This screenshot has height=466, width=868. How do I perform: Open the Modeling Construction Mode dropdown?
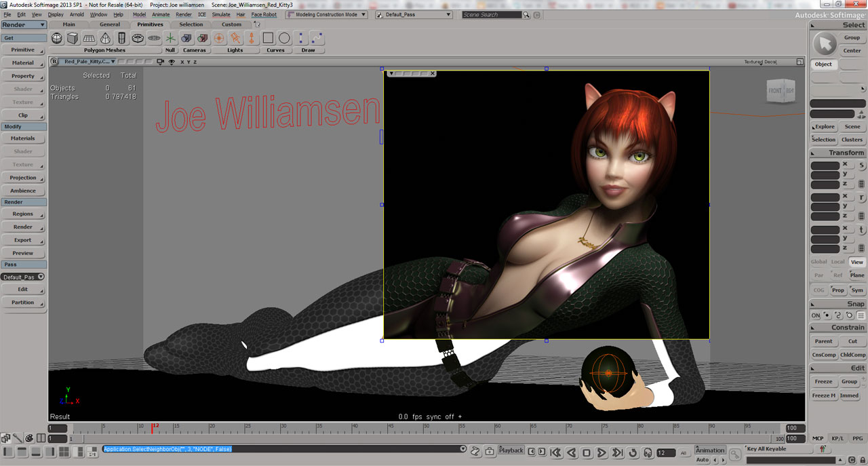(x=326, y=14)
